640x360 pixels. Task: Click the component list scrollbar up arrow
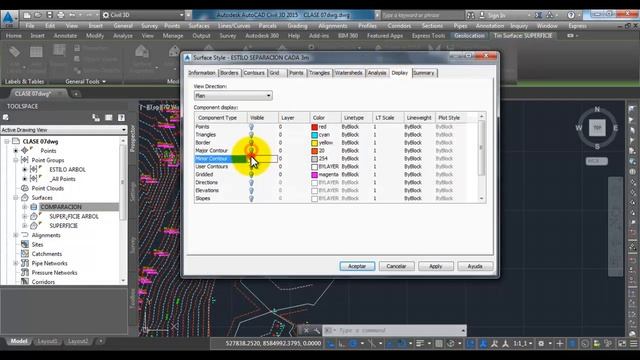point(482,117)
